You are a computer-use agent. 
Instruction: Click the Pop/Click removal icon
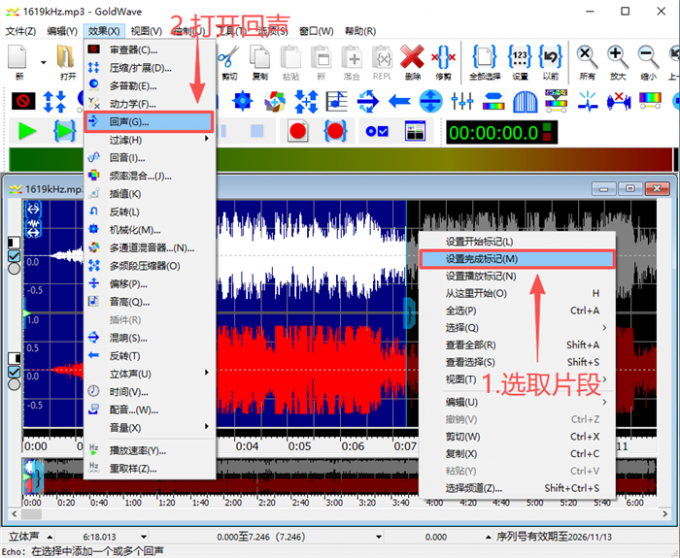pyautogui.click(x=588, y=101)
